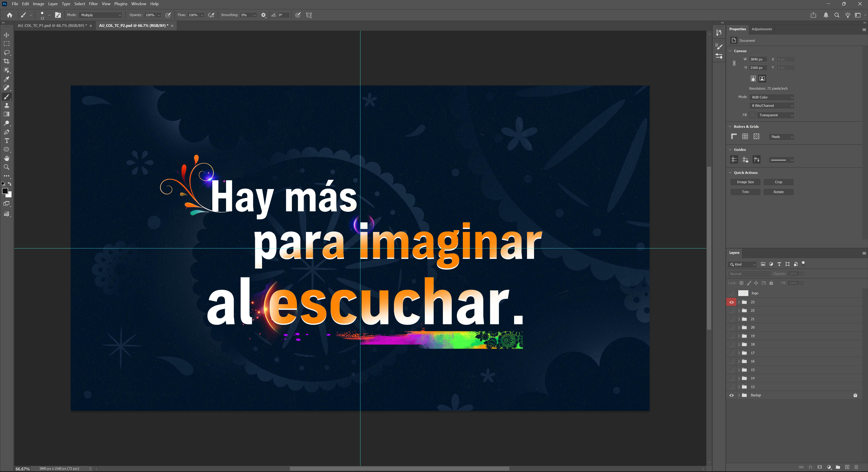The width and height of the screenshot is (868, 472).
Task: Select the Zoom tool
Action: [x=6, y=167]
